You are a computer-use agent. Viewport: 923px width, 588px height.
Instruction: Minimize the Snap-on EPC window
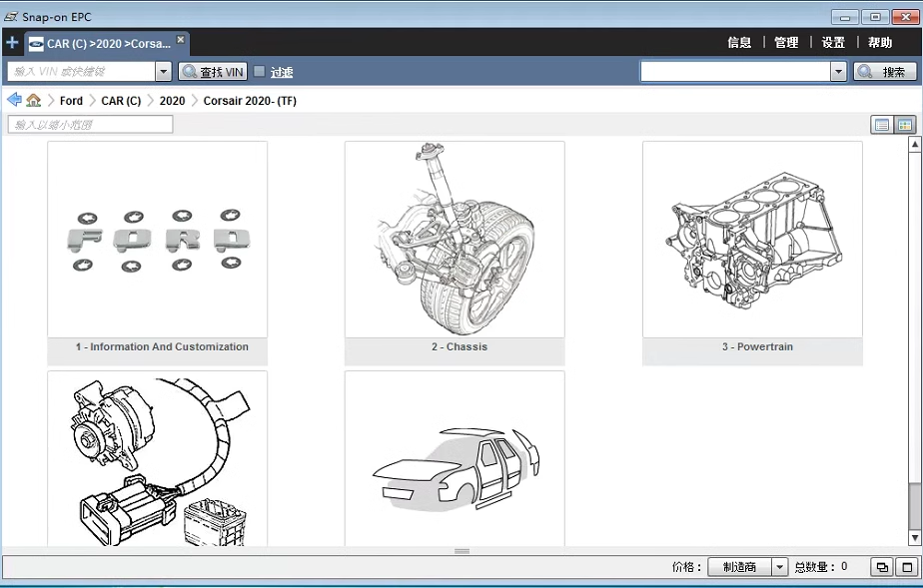[845, 17]
